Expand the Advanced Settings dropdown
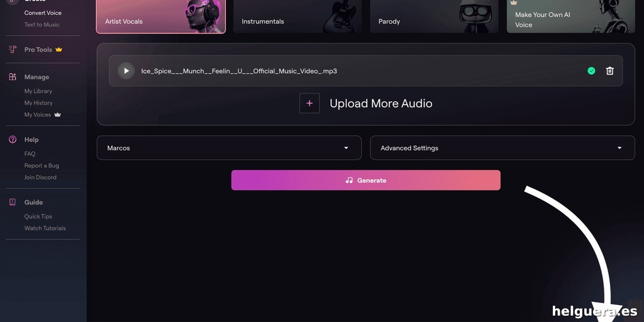Image resolution: width=644 pixels, height=322 pixels. [x=502, y=148]
